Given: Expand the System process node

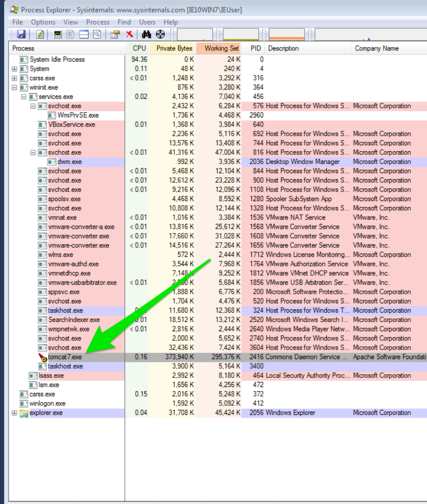Looking at the screenshot, I should 14,69.
